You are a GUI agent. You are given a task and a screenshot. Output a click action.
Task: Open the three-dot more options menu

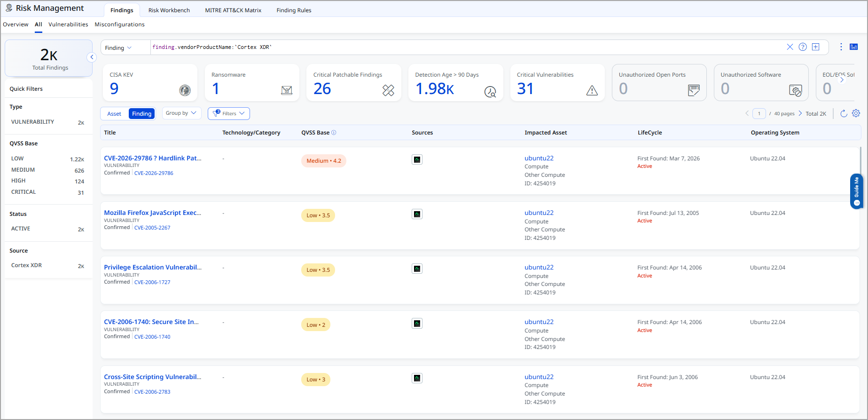(x=841, y=47)
